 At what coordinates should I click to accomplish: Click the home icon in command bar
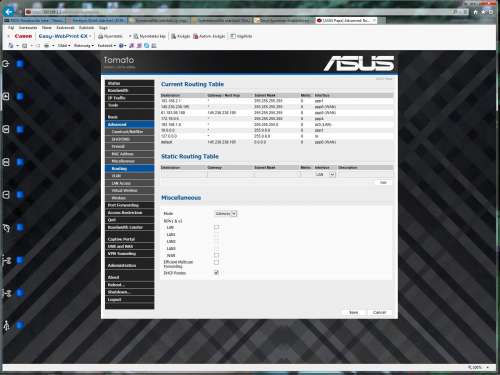[x=10, y=45]
